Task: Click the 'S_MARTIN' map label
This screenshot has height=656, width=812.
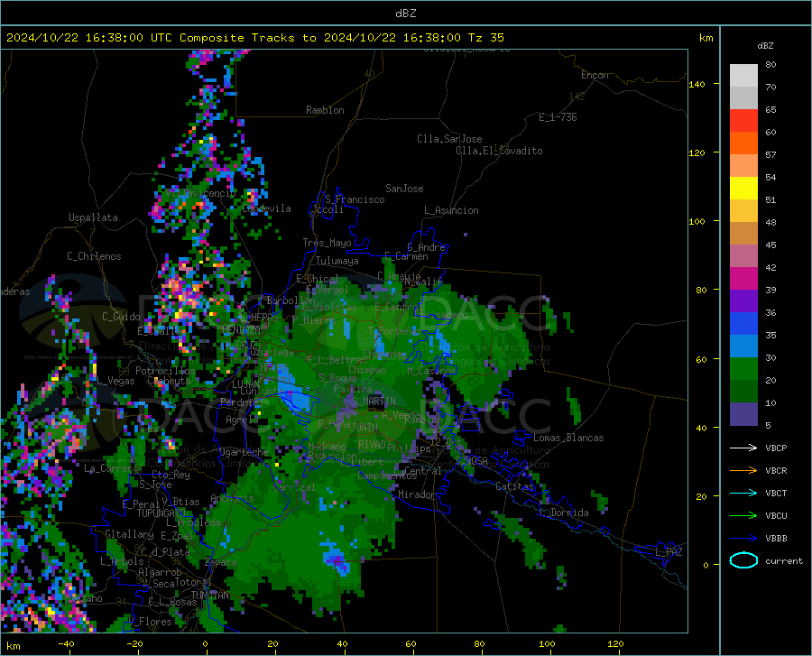Action: (x=374, y=402)
